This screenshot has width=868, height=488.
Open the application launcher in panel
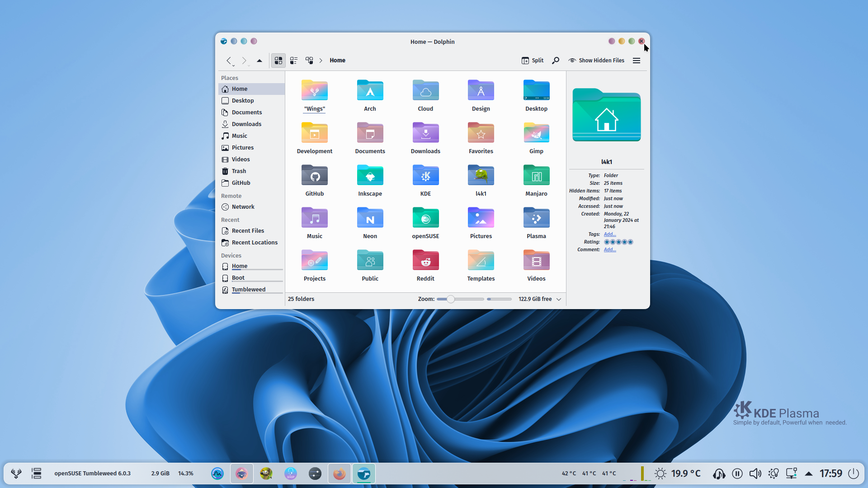tap(16, 474)
